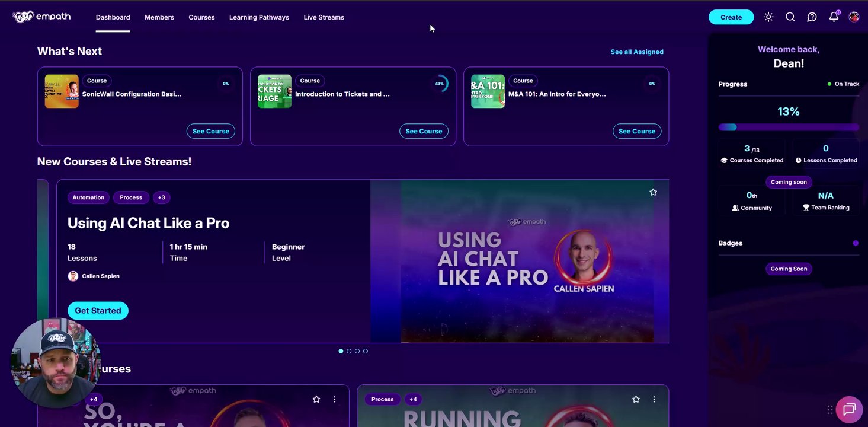Image resolution: width=868 pixels, height=427 pixels.
Task: Expand +4 tags on So, You're A card
Action: point(94,399)
